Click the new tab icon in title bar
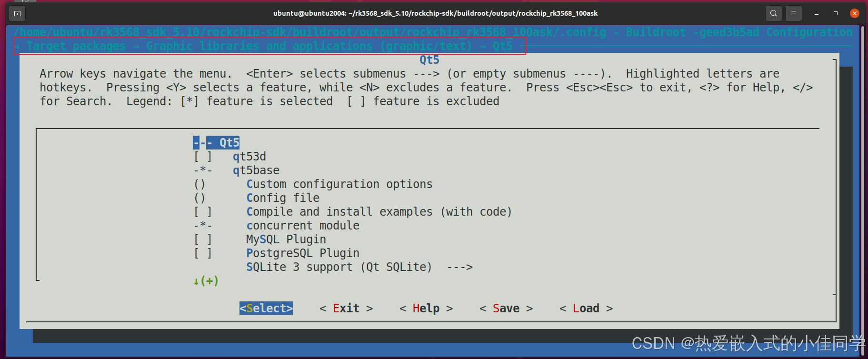 (x=17, y=13)
